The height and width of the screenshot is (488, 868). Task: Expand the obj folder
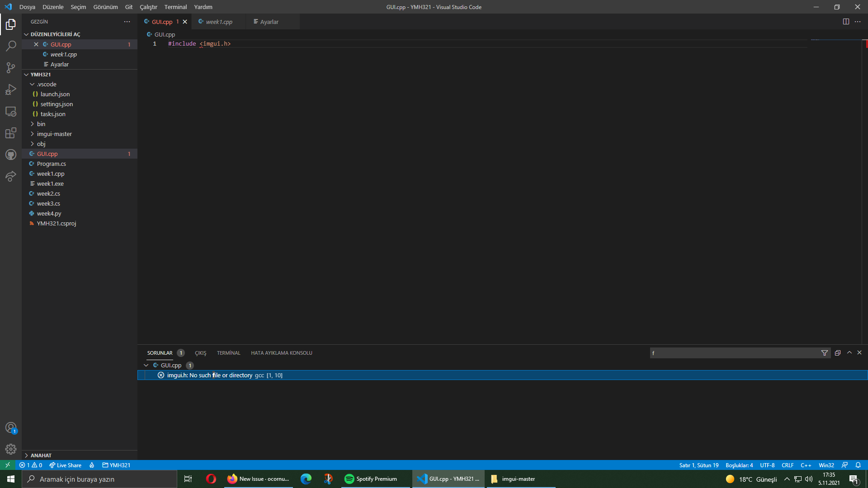coord(33,144)
